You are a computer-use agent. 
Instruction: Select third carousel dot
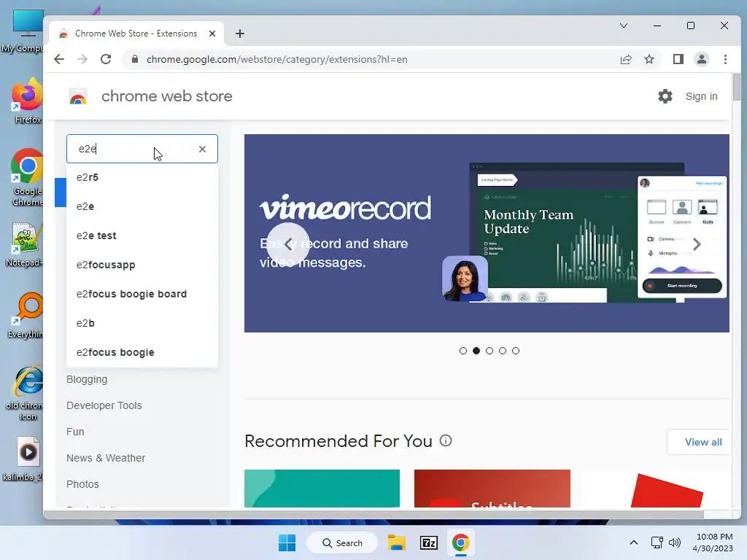489,351
